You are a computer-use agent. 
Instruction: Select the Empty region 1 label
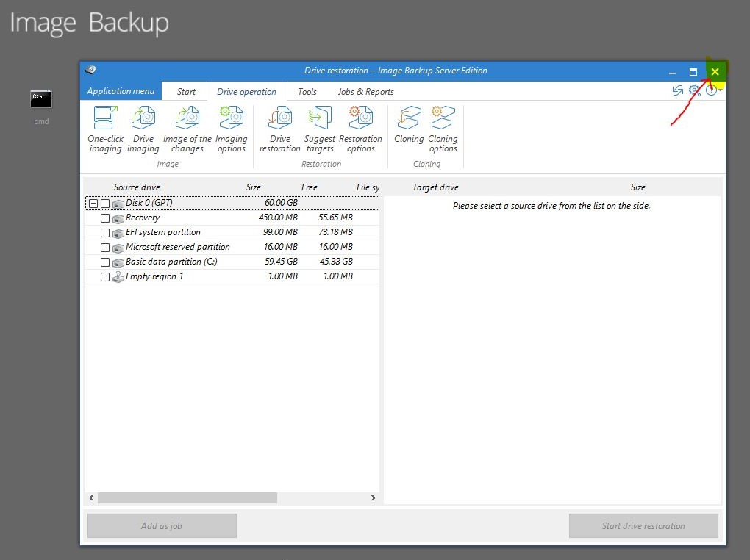154,276
